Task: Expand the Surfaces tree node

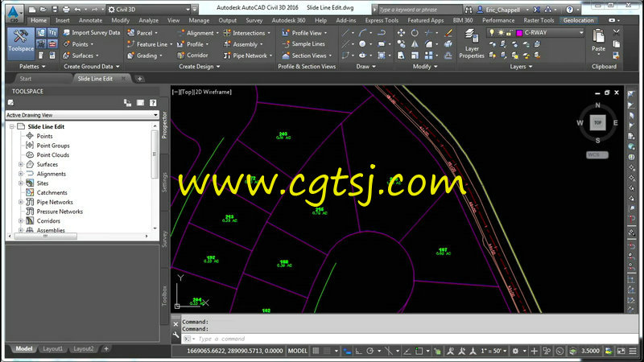Action: coord(21,164)
